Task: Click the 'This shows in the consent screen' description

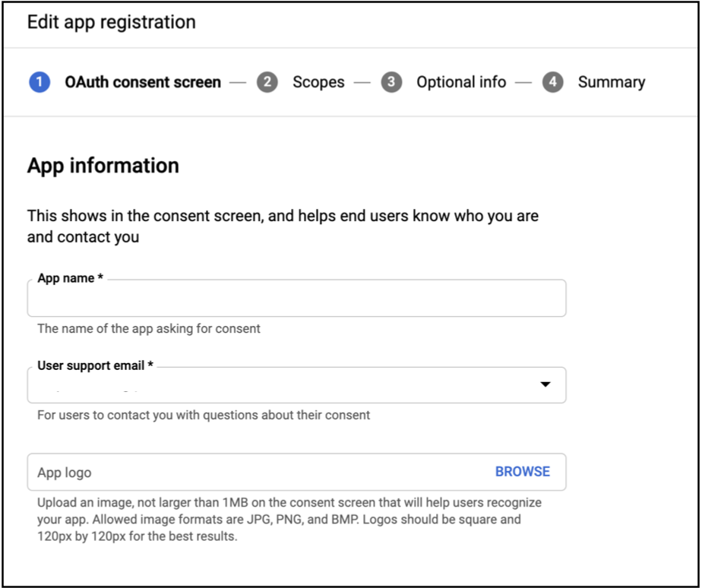Action: point(283,226)
